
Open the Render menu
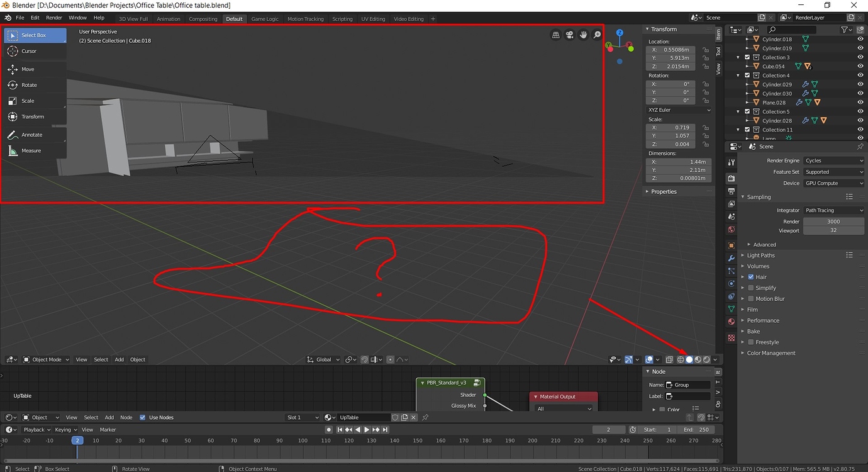click(x=53, y=18)
